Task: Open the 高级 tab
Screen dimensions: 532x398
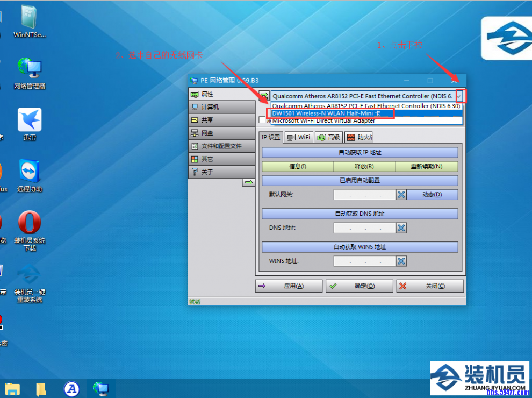Action: [x=329, y=137]
